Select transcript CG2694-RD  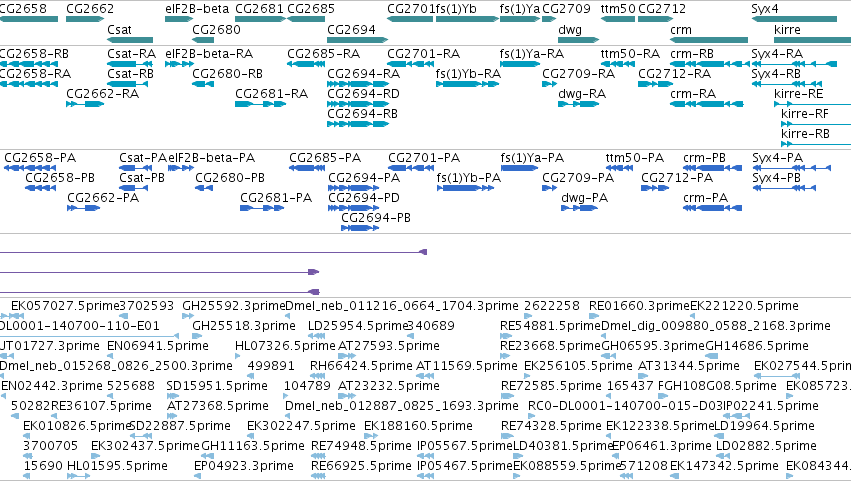(358, 104)
